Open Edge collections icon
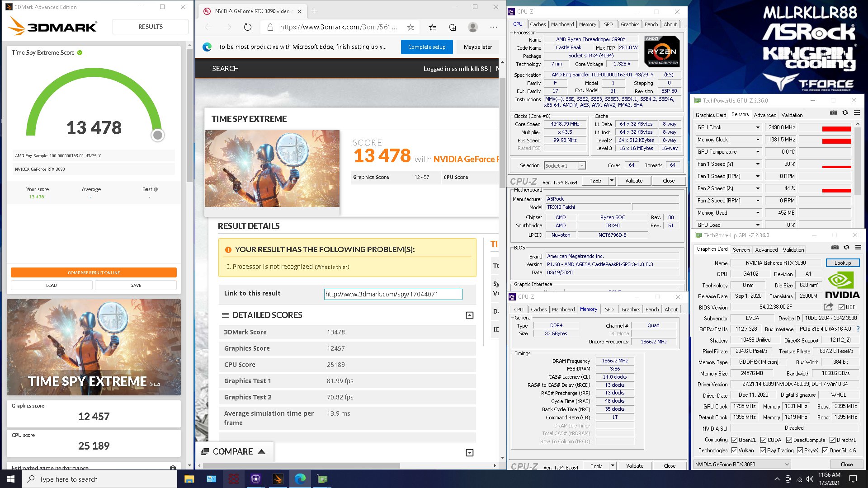The width and height of the screenshot is (868, 488). click(x=453, y=27)
